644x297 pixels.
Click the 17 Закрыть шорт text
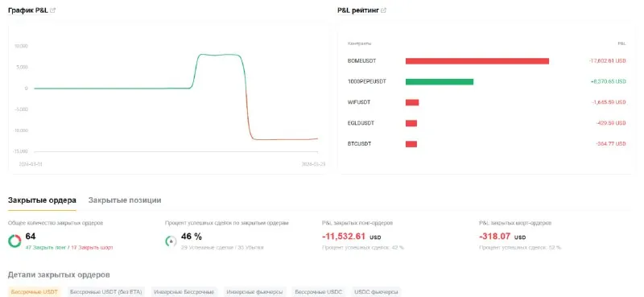click(92, 248)
